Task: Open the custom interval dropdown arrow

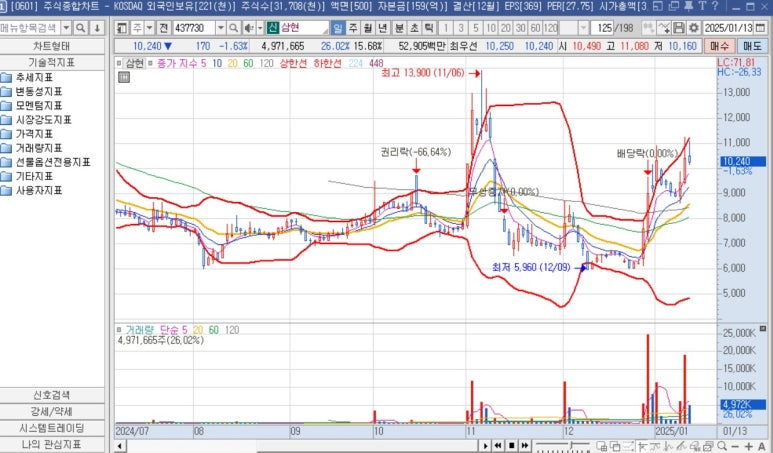Action: tap(584, 28)
